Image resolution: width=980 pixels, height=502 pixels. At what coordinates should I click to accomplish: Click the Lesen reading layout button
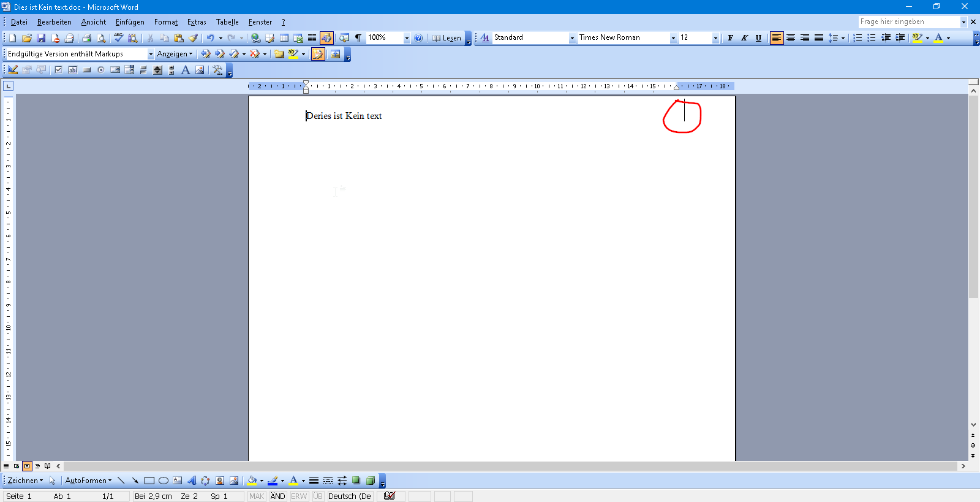pos(447,38)
